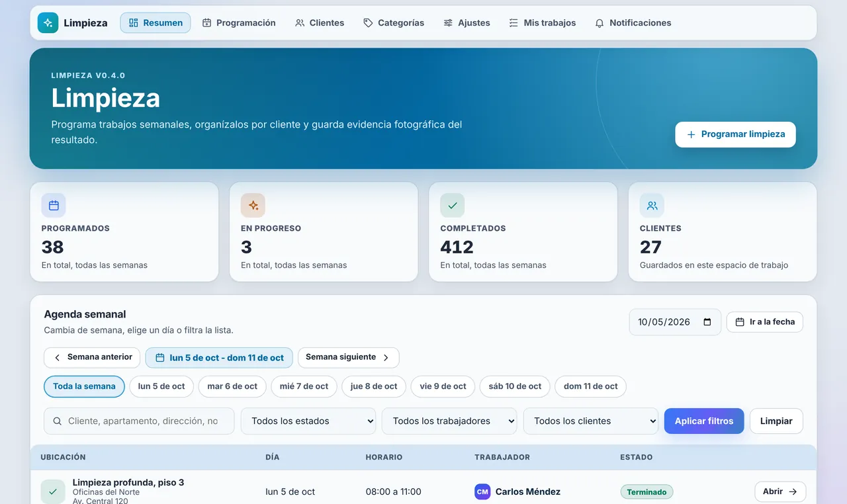Switch to the Programación tab

click(239, 22)
